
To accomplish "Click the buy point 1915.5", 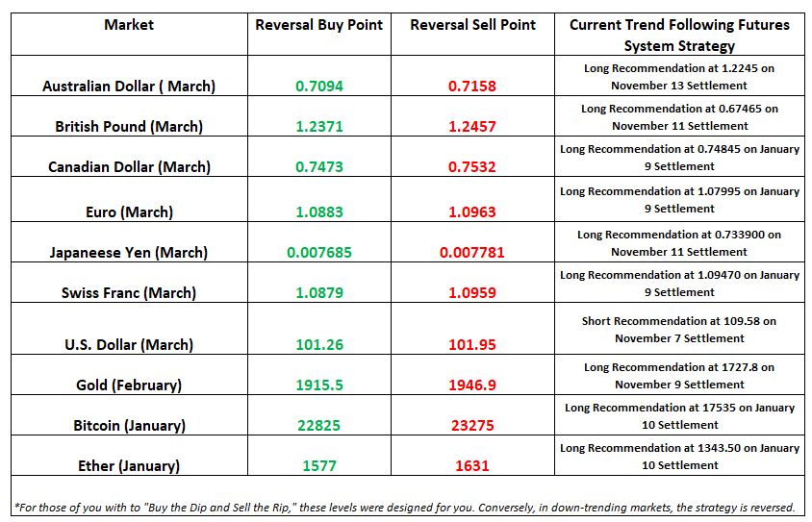I will click(x=319, y=385).
